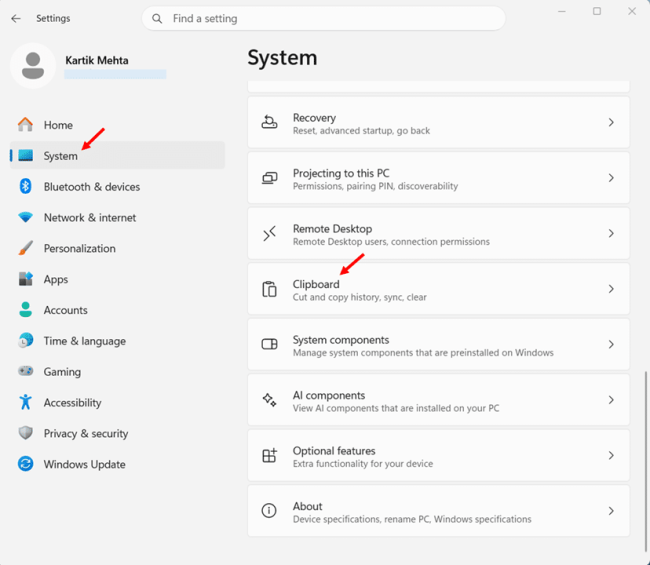This screenshot has height=565, width=650.
Task: Expand the Remote Desktop chevron
Action: [611, 233]
